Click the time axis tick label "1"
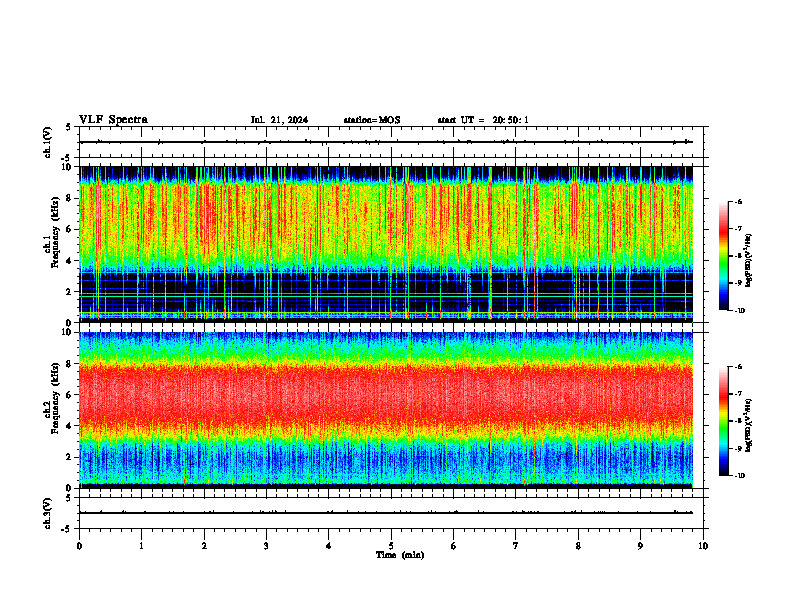Image resolution: width=792 pixels, height=612 pixels. coord(141,546)
